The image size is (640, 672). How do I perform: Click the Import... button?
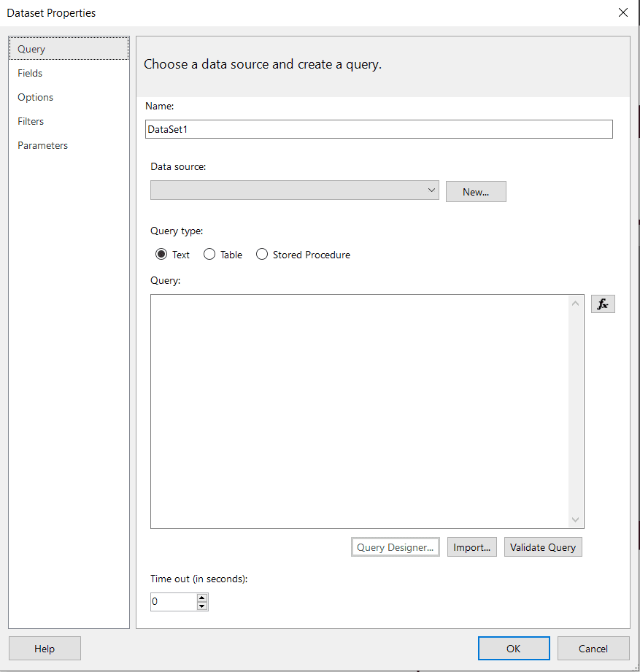[x=472, y=547]
